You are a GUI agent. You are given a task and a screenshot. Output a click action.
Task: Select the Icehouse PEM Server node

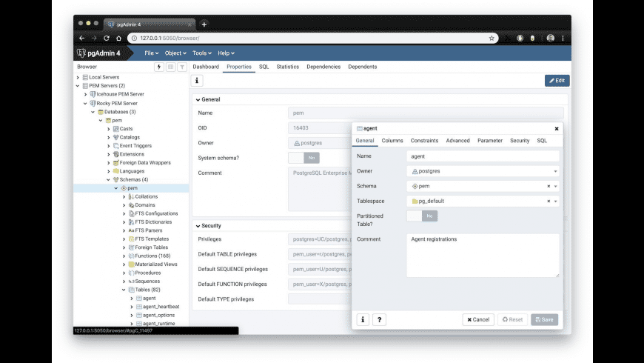pos(120,94)
